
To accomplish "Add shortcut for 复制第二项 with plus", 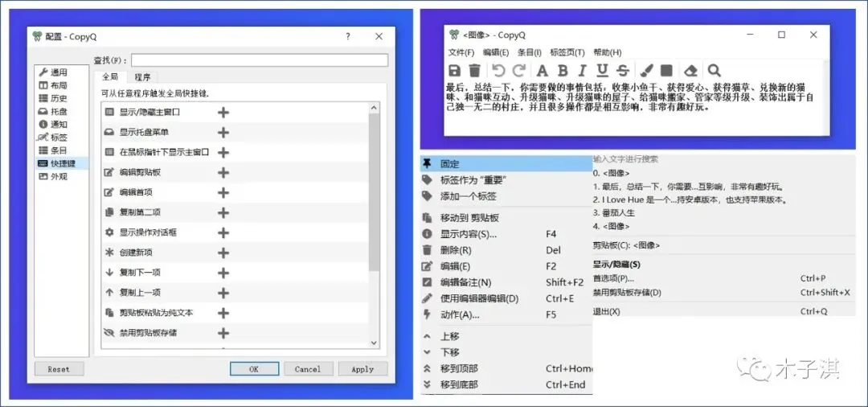I will coord(223,212).
